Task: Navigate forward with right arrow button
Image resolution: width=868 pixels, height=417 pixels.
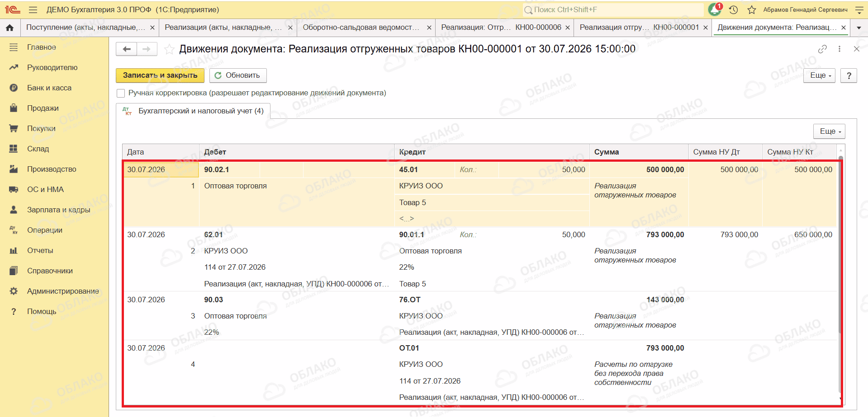Action: pyautogui.click(x=147, y=49)
